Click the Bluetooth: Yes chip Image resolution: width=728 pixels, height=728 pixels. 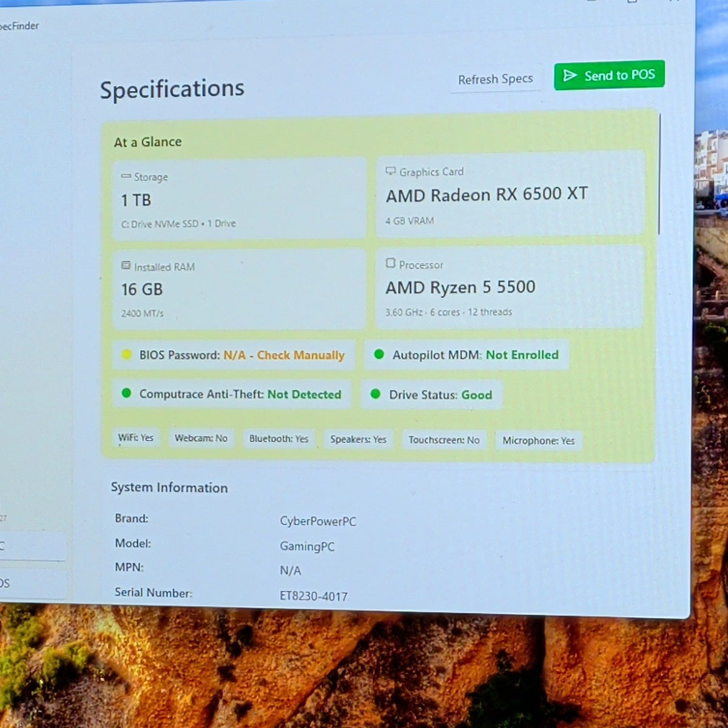278,439
